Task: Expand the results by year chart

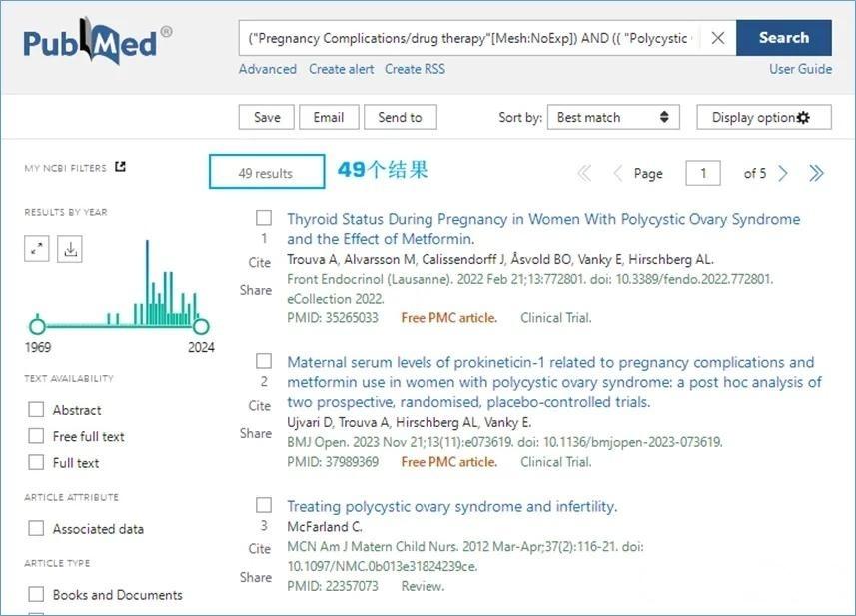Action: [37, 249]
